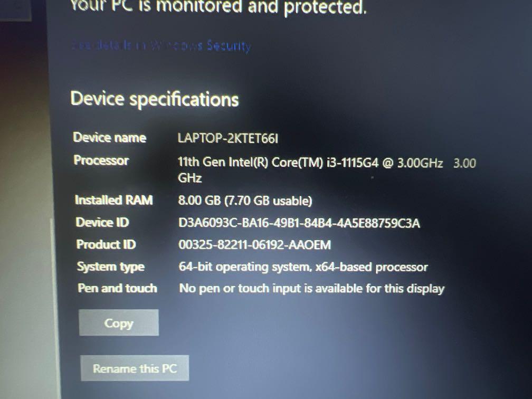Image resolution: width=532 pixels, height=399 pixels.
Task: Click the Device name label
Action: point(110,137)
